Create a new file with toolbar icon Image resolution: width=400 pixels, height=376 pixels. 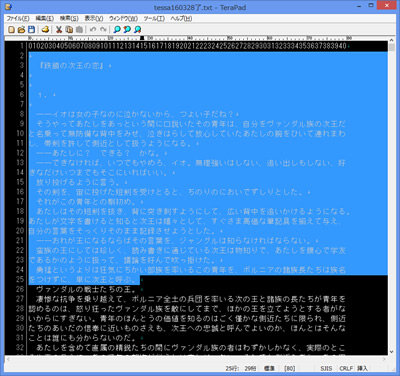tap(11, 29)
